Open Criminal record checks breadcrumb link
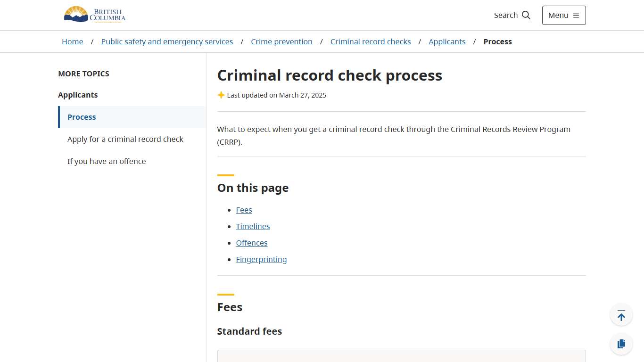644x362 pixels. pos(371,41)
